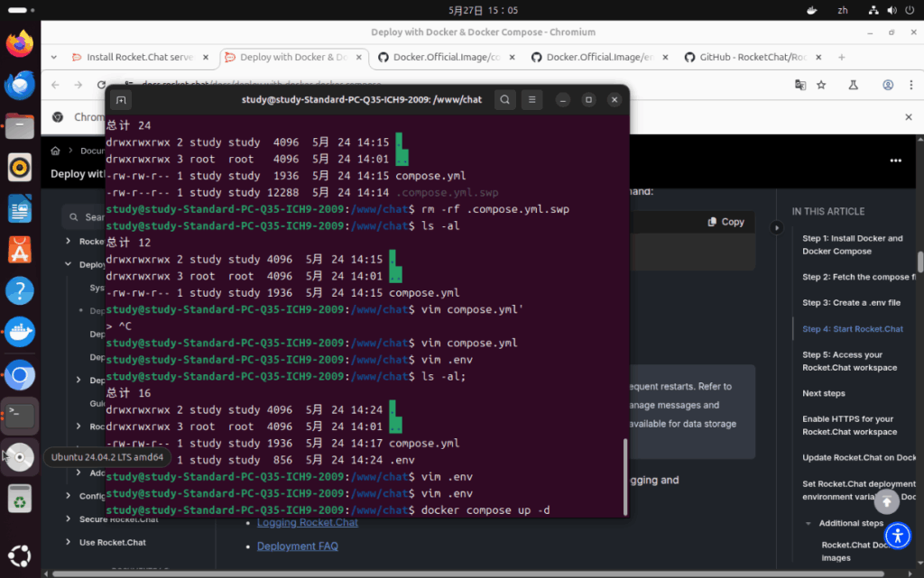Click the scroll-to-top arrow button
This screenshot has height=578, width=924.
(886, 502)
